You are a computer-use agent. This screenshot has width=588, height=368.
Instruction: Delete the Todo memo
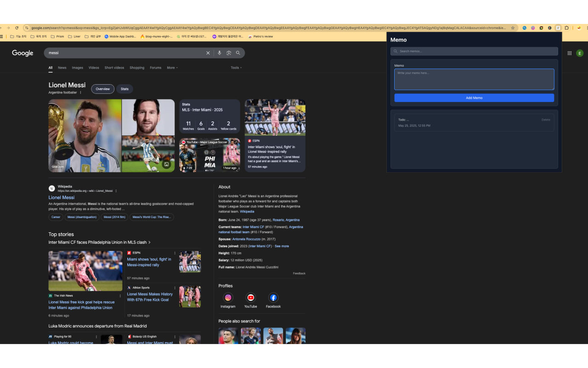click(546, 120)
